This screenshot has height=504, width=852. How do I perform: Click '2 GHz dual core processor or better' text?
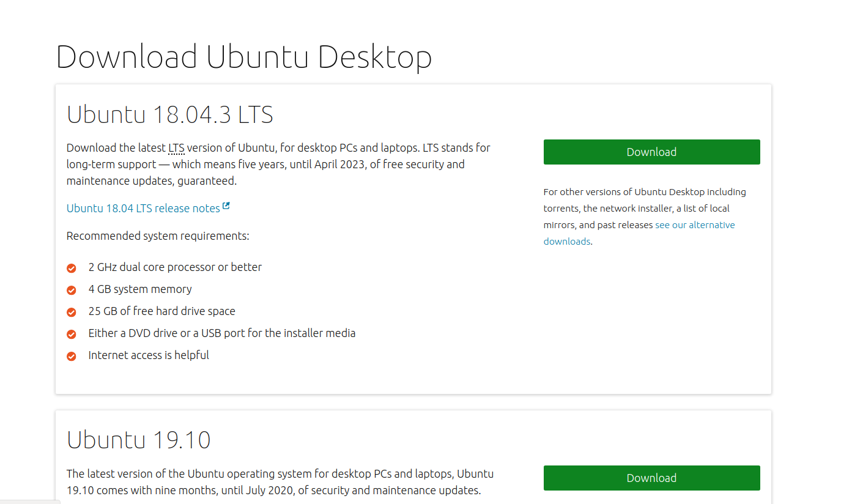pos(175,267)
